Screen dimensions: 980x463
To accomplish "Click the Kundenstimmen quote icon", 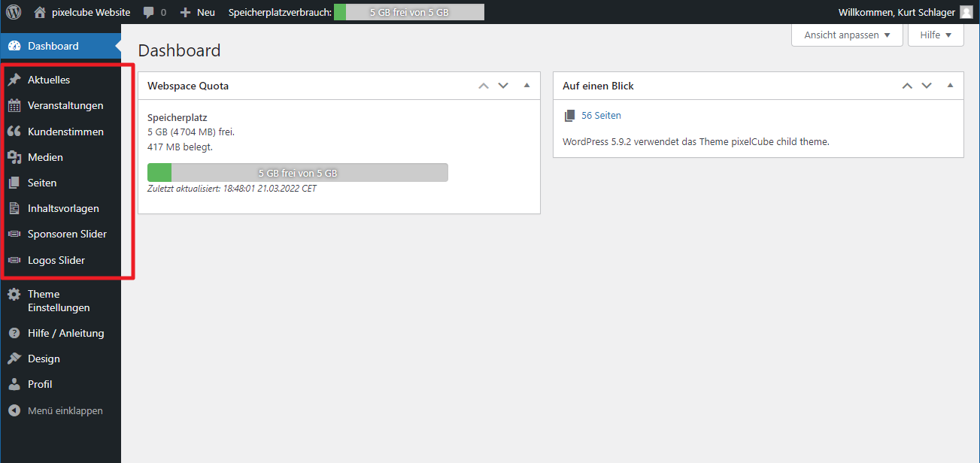I will [14, 132].
